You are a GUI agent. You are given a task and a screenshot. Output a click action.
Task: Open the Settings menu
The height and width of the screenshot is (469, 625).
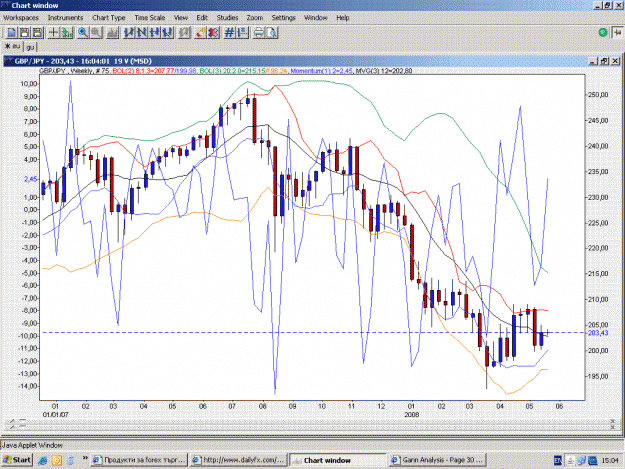(x=283, y=18)
